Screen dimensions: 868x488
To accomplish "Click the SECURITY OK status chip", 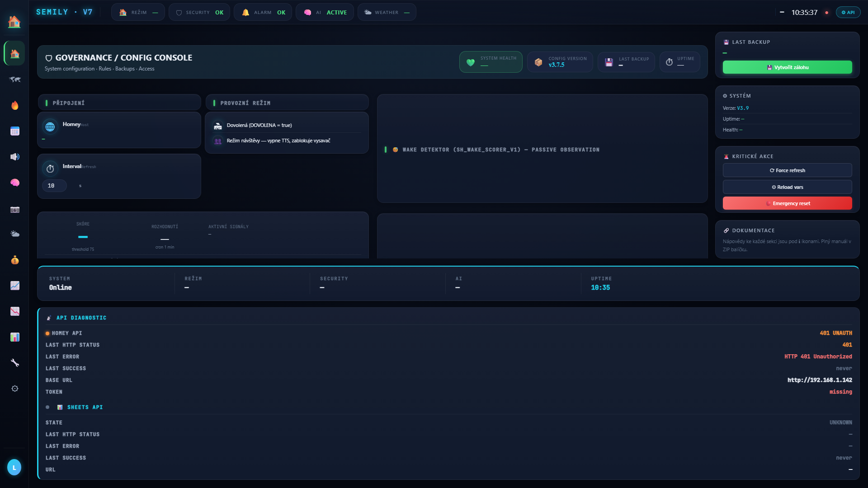I will pos(199,12).
